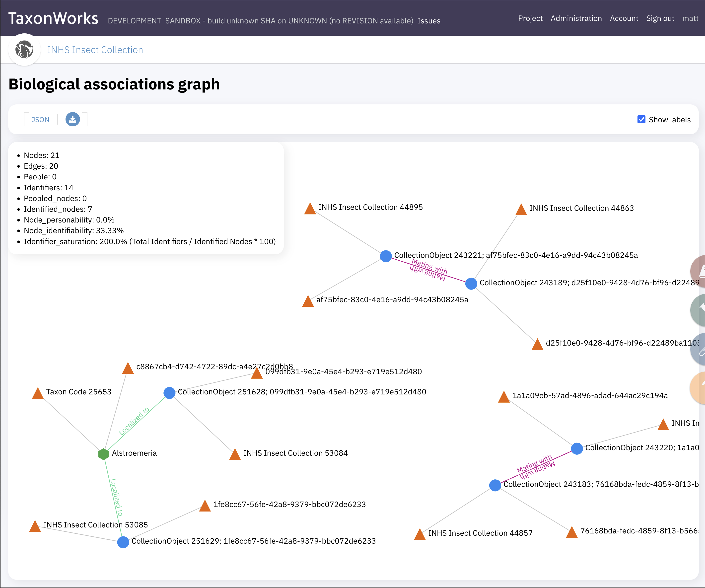
Task: Click the download graph image icon
Action: point(72,119)
